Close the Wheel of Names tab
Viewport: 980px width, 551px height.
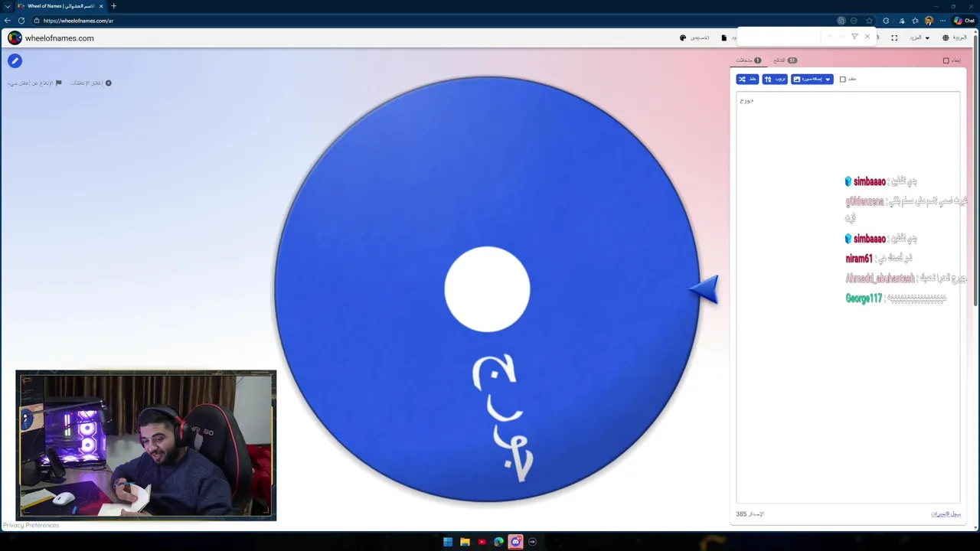click(x=101, y=6)
